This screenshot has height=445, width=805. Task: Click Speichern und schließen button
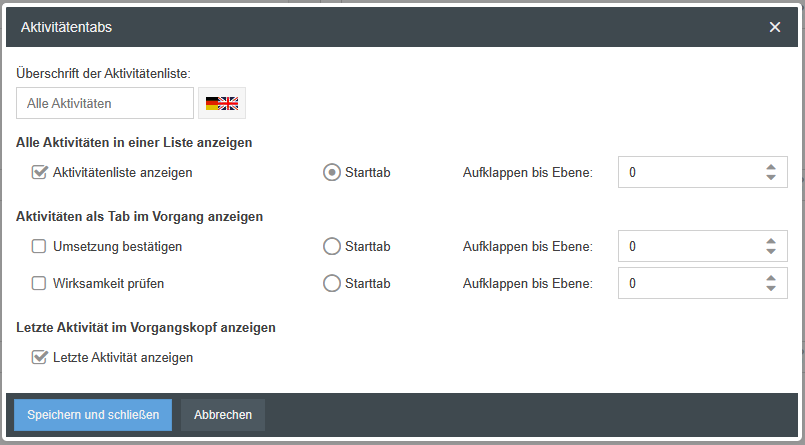click(x=93, y=415)
